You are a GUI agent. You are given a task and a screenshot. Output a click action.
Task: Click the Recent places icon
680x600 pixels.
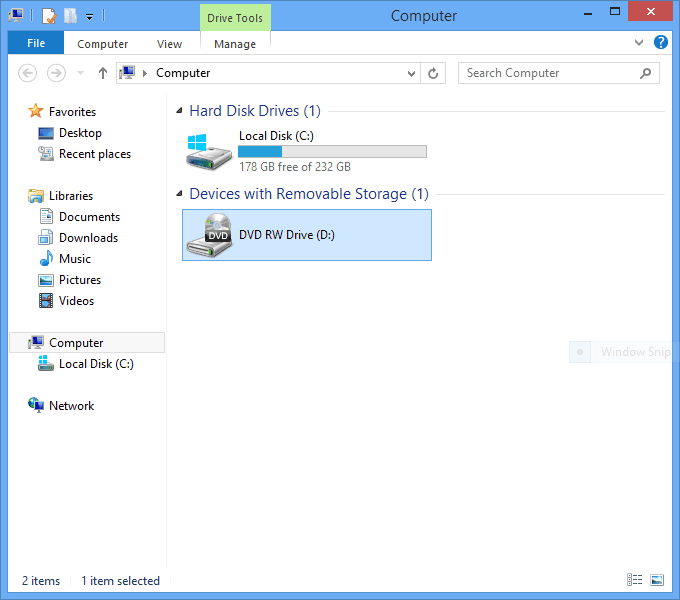[x=46, y=153]
